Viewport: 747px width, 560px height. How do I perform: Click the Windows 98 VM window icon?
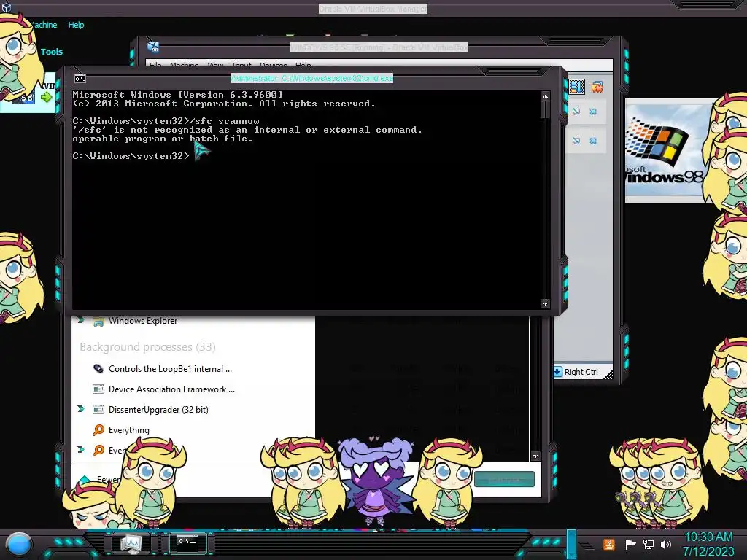coord(153,47)
